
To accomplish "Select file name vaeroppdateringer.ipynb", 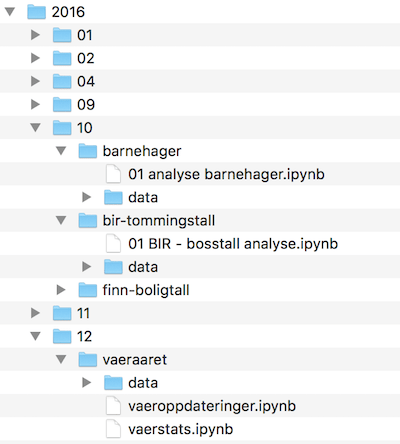I will (212, 406).
